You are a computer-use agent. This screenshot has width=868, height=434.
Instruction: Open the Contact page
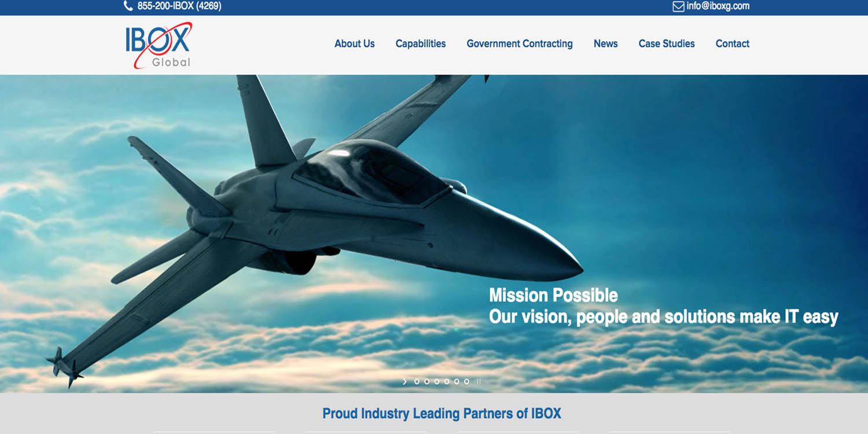(733, 43)
